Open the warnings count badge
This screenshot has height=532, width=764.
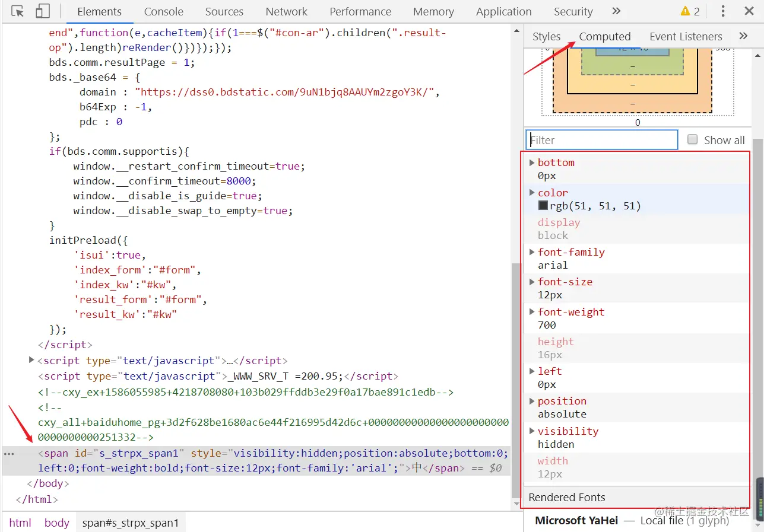tap(690, 11)
